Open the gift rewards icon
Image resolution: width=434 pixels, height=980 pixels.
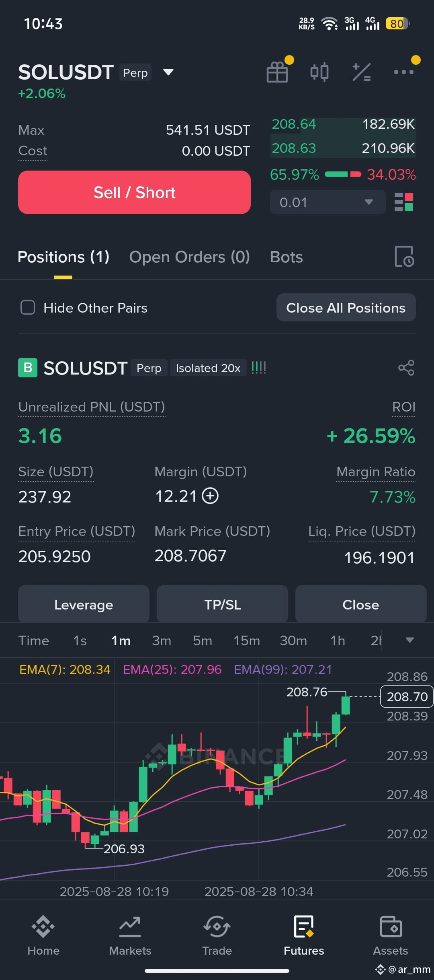(x=277, y=72)
